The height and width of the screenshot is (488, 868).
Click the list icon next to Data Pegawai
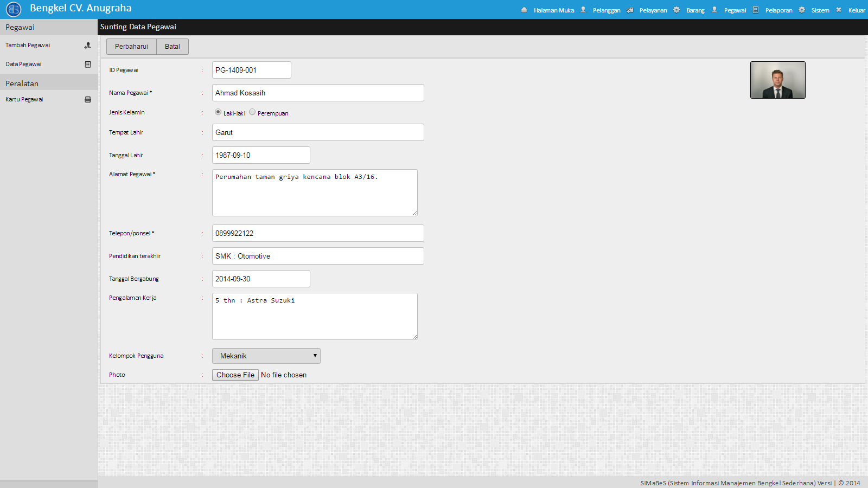[x=88, y=65]
